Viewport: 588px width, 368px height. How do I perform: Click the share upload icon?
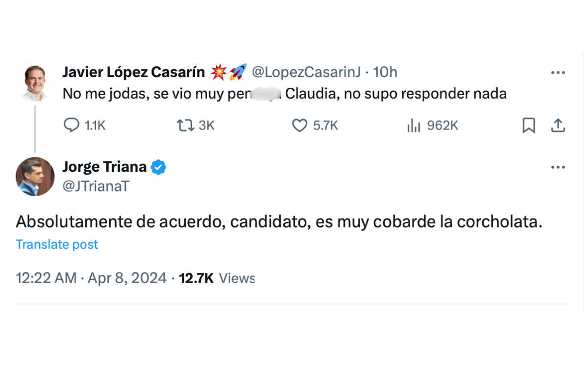558,126
